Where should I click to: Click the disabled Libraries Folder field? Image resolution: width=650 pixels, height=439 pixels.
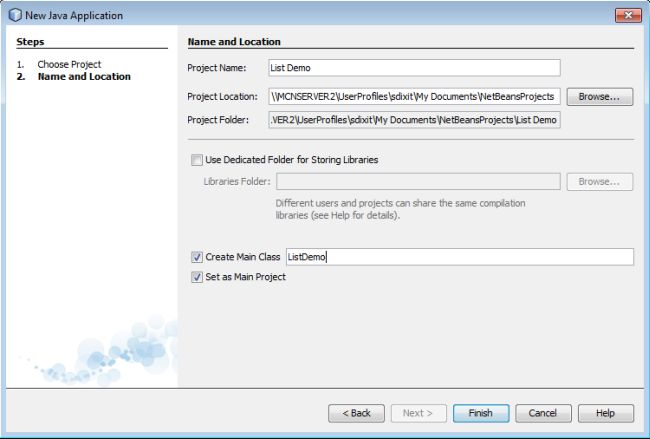click(x=418, y=182)
